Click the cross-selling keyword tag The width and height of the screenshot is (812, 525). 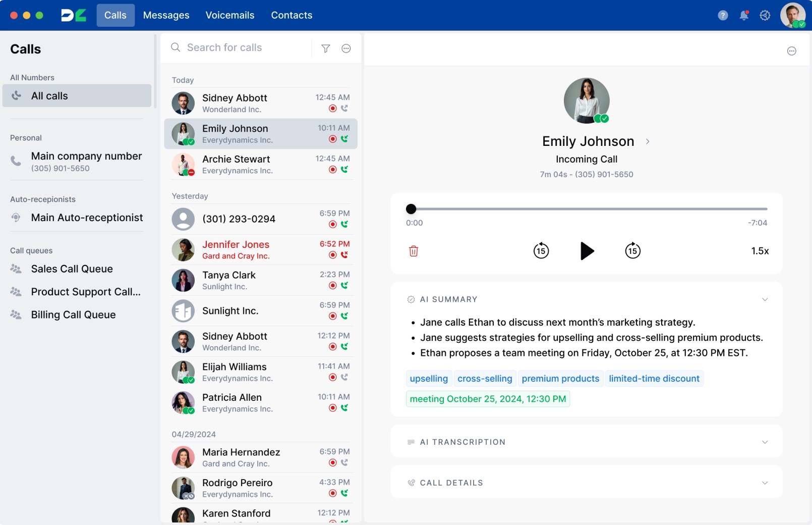[485, 379]
